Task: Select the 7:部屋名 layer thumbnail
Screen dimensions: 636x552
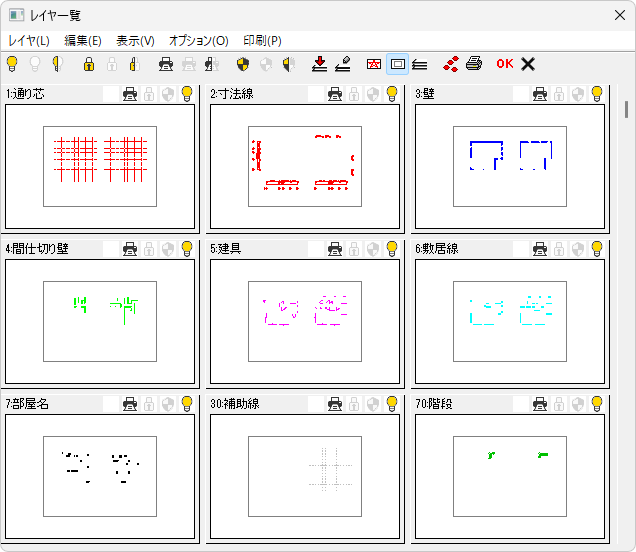Action: [100, 477]
